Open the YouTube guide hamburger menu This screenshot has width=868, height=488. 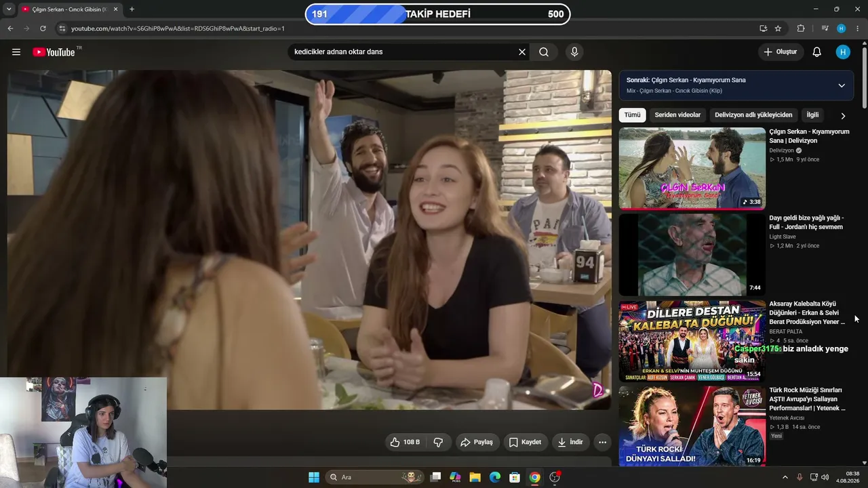coord(16,52)
